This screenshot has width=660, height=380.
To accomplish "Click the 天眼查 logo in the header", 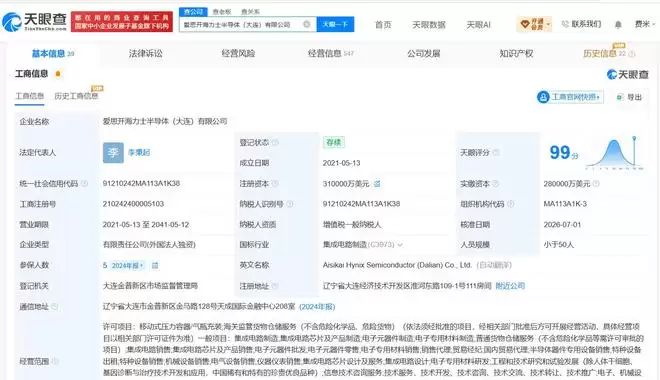I will (34, 21).
